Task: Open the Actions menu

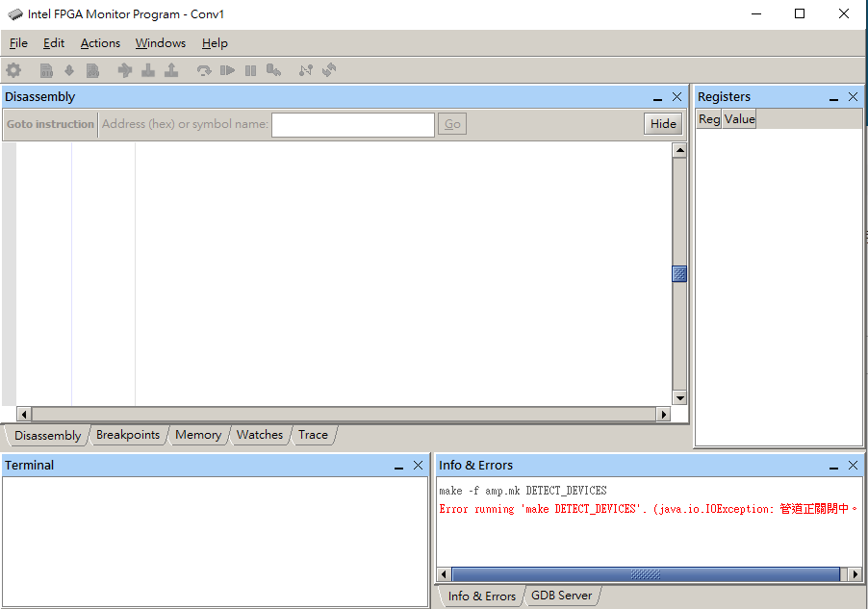Action: pos(100,43)
